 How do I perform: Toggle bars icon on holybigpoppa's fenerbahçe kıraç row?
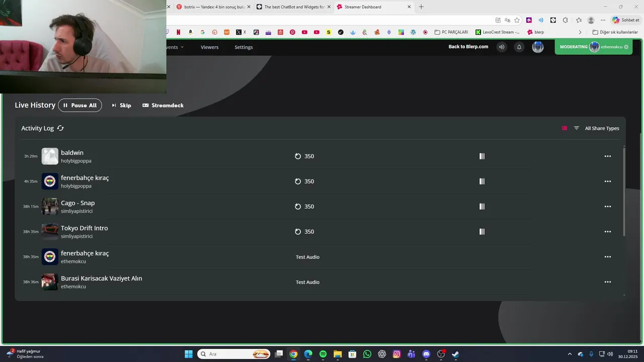[x=482, y=182]
